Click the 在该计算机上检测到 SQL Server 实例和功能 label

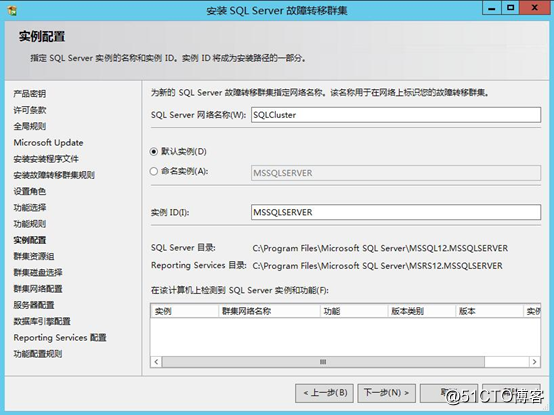(x=240, y=290)
